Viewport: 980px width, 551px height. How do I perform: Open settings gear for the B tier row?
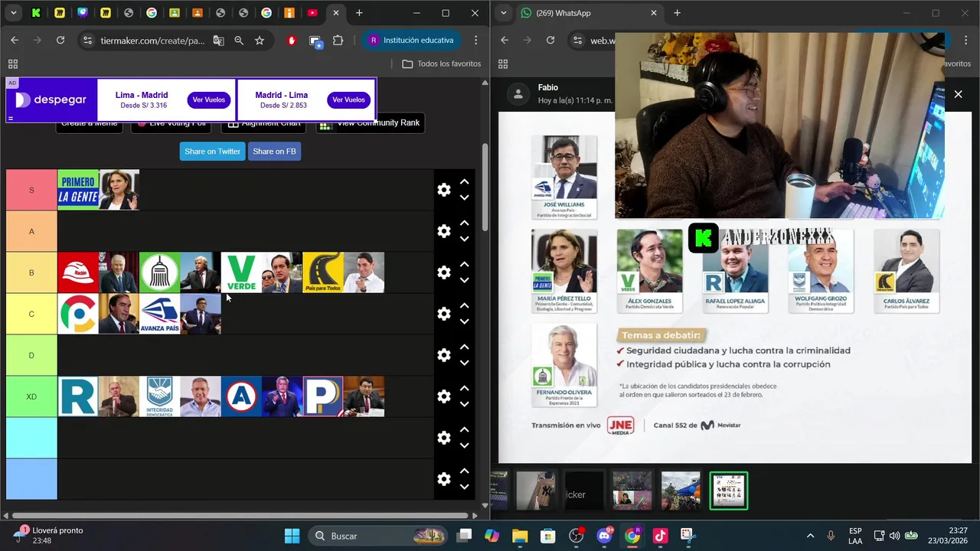pyautogui.click(x=444, y=272)
